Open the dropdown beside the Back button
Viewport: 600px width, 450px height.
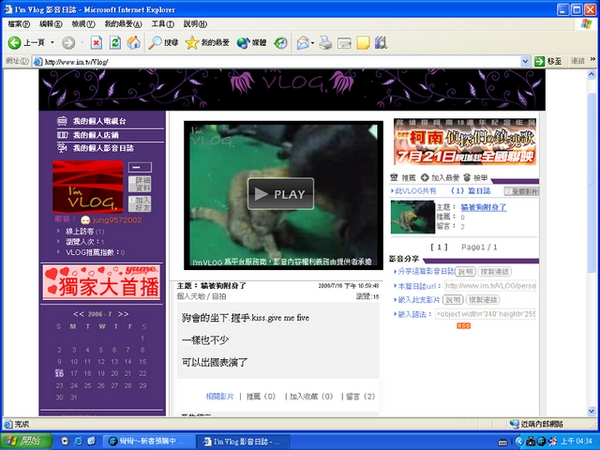[x=52, y=42]
